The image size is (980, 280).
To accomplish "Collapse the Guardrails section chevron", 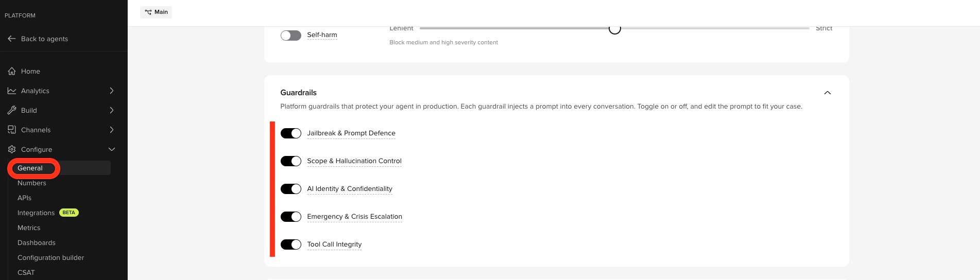I will tap(828, 93).
